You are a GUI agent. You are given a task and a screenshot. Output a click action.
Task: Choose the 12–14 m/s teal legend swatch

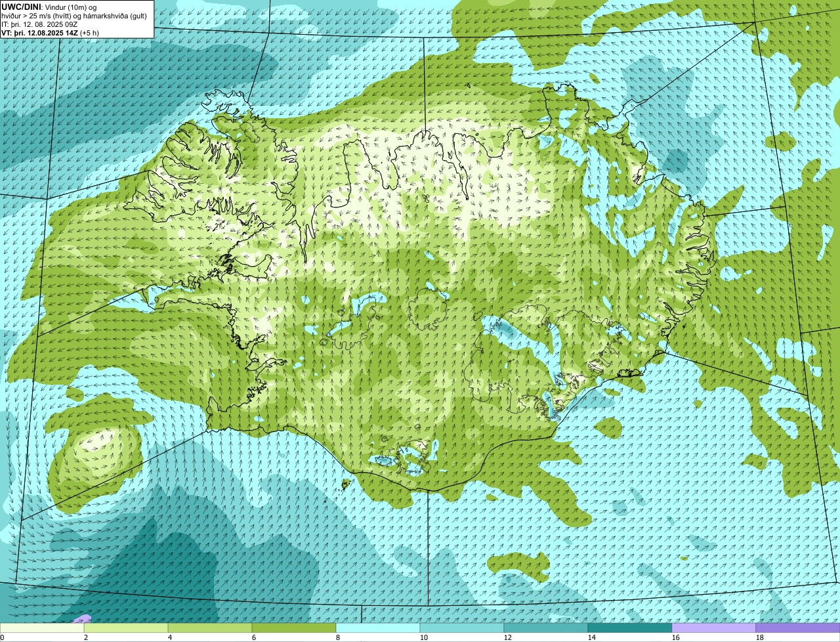tap(546, 628)
